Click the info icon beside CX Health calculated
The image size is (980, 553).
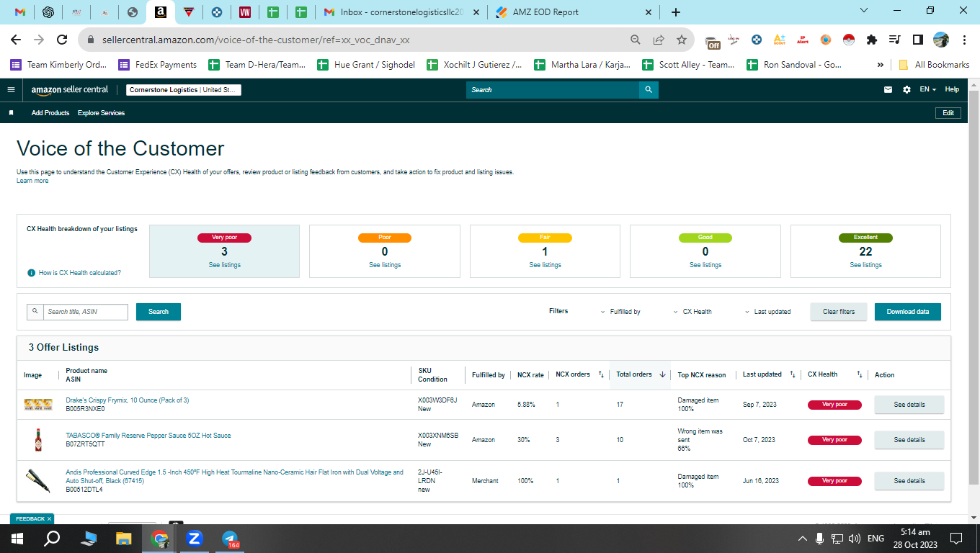(31, 273)
